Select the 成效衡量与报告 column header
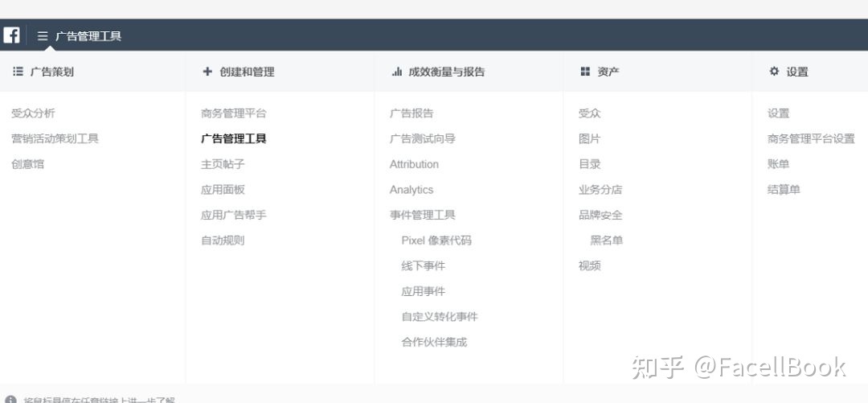Image resolution: width=868 pixels, height=403 pixels. click(447, 72)
